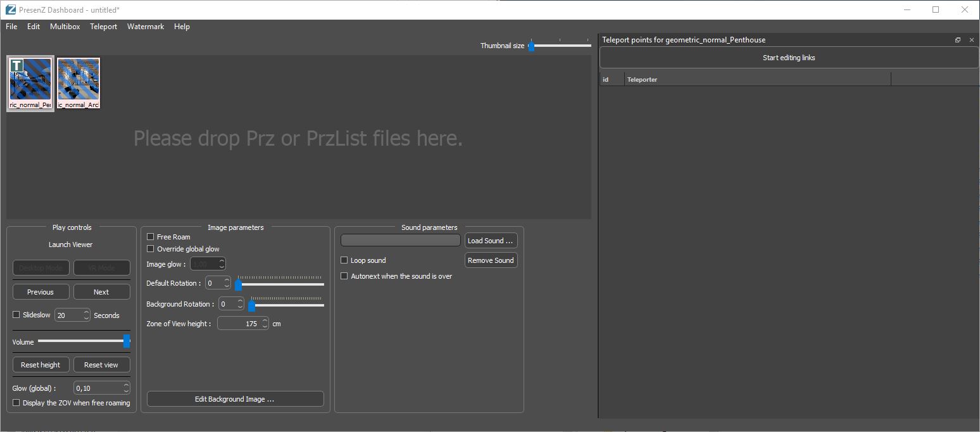Viewport: 980px width, 432px height.
Task: Open the File menu
Action: [x=11, y=27]
